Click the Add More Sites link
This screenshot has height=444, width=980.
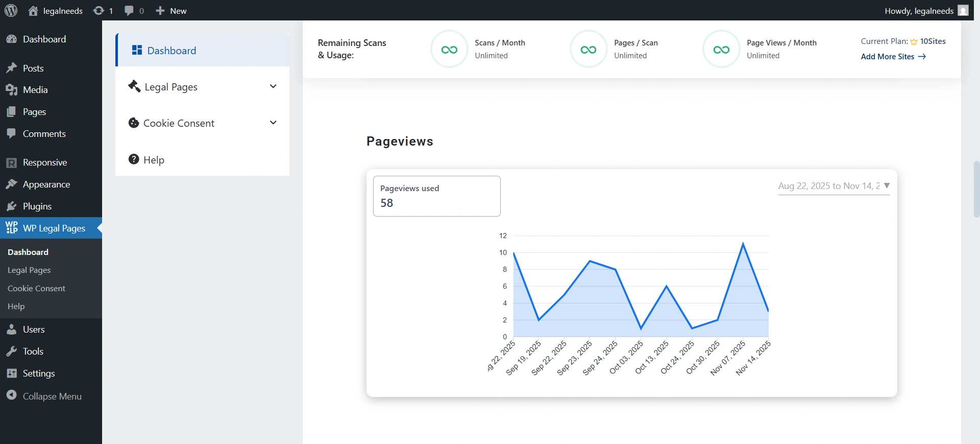coord(893,57)
